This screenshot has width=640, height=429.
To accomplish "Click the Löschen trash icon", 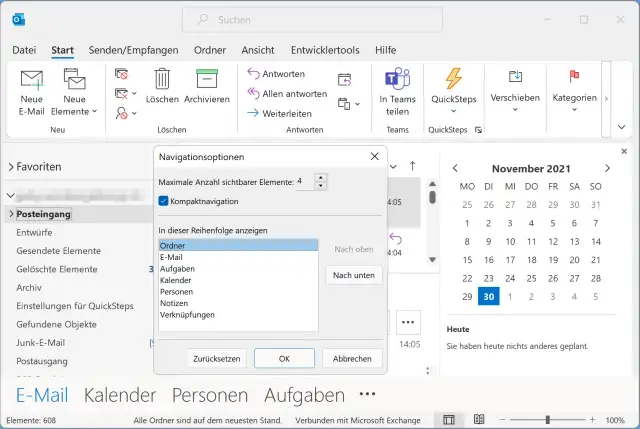I will (162, 78).
